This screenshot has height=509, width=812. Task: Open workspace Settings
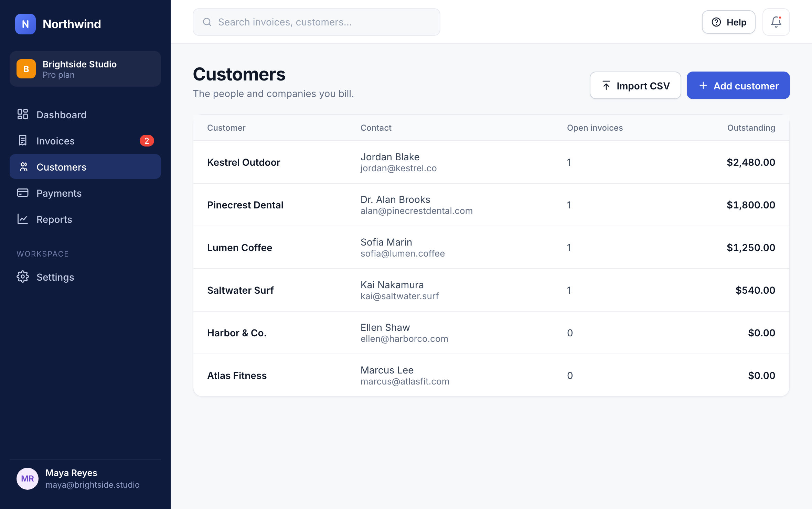85,277
